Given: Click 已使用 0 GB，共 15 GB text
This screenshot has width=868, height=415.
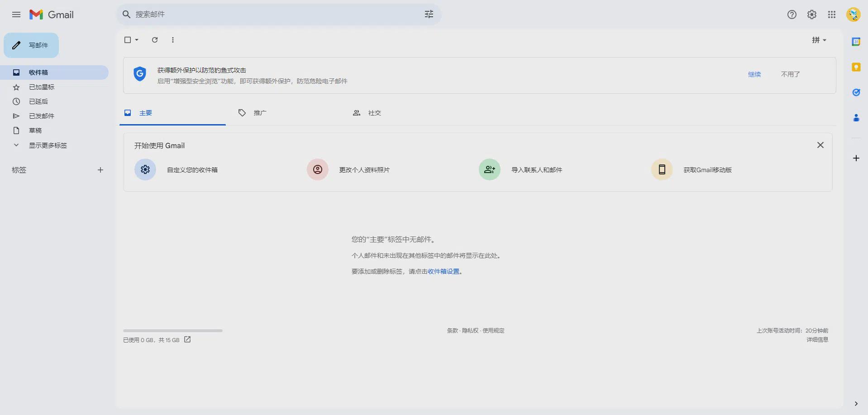Looking at the screenshot, I should [x=151, y=340].
